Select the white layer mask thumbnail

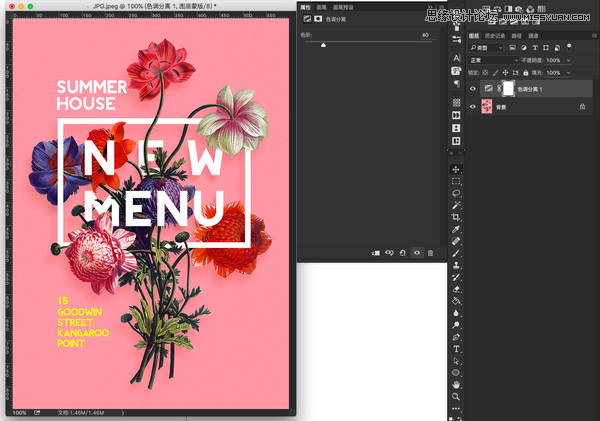point(508,88)
